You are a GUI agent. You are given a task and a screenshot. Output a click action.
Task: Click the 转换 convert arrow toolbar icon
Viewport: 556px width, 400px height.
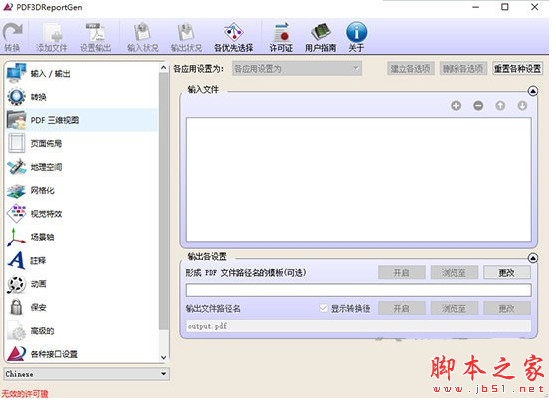click(12, 37)
